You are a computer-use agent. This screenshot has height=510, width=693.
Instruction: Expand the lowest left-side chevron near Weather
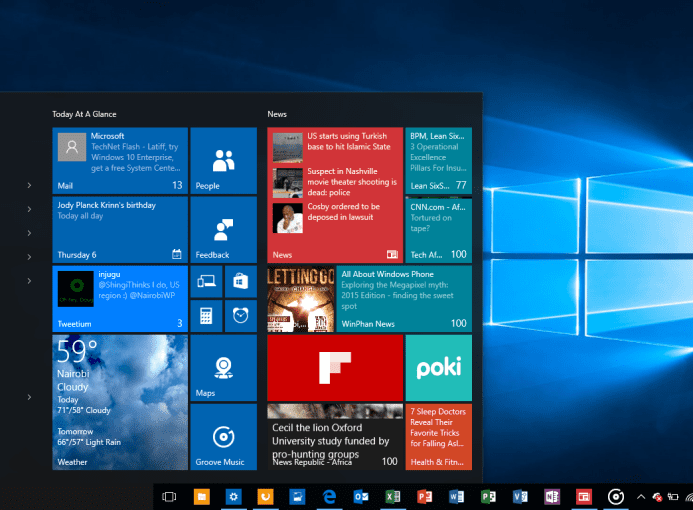[29, 397]
